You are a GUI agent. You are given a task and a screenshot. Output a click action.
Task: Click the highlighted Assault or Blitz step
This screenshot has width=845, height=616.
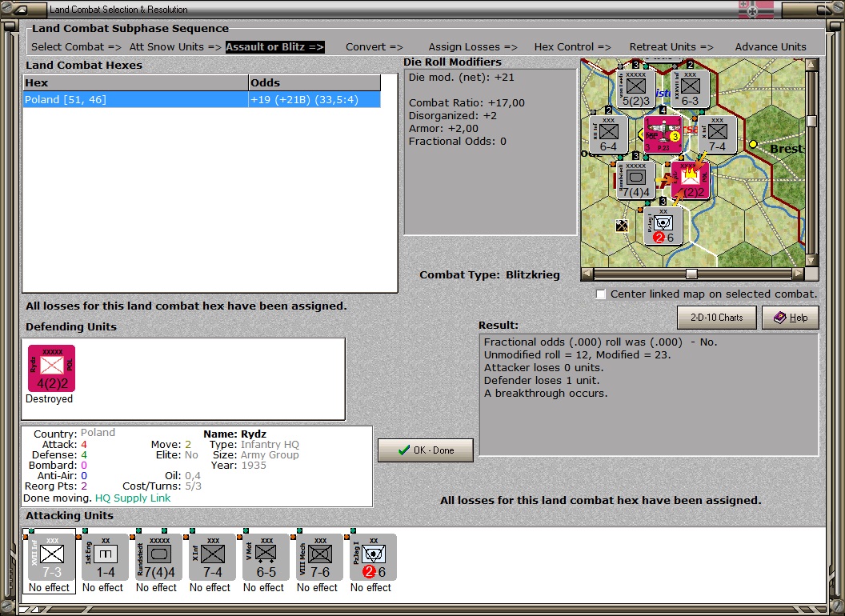tap(274, 47)
